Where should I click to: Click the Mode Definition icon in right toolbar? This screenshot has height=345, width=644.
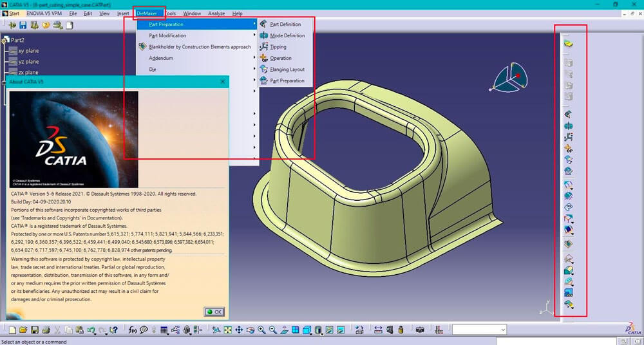[x=569, y=126]
